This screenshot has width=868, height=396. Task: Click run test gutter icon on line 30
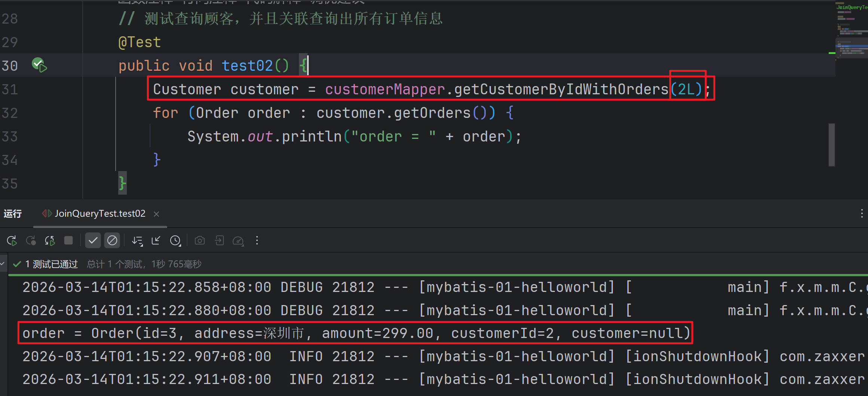coord(39,65)
